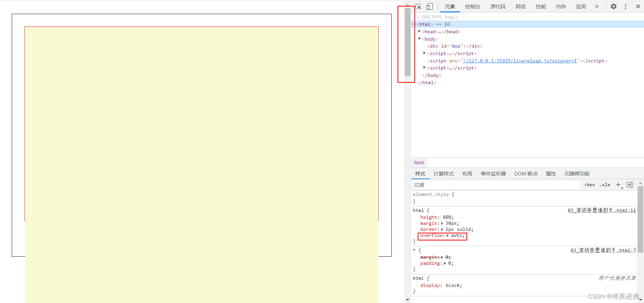Select the <!DOCTYPE html> line
The height and width of the screenshot is (303, 644).
tap(438, 17)
